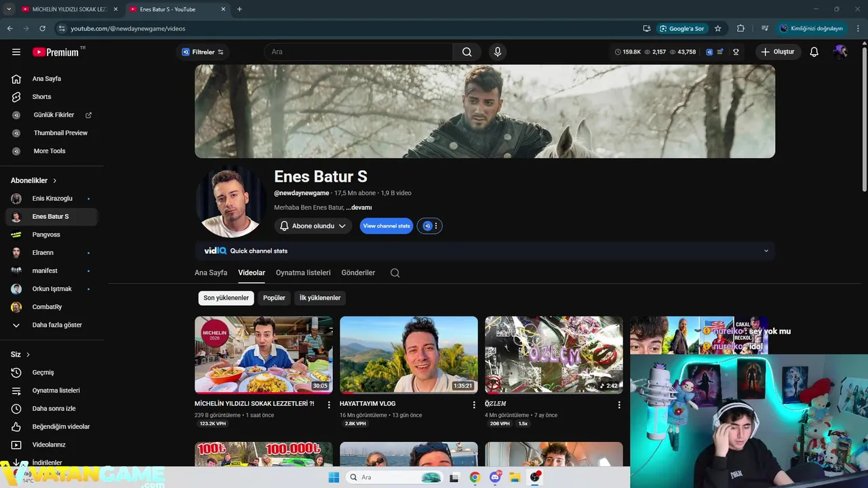Screen dimensions: 868x488
Task: Open vidIQ blue logo icon in header
Action: 709,52
